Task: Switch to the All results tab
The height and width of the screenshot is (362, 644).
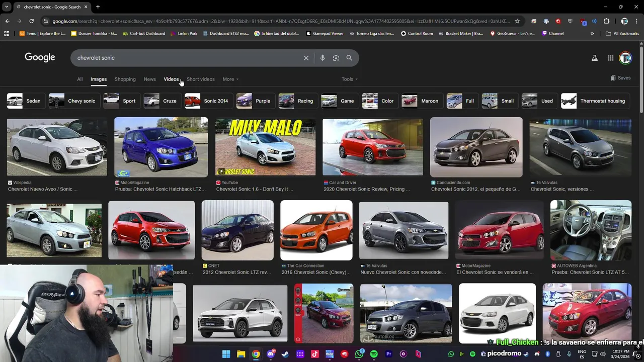Action: pyautogui.click(x=79, y=79)
